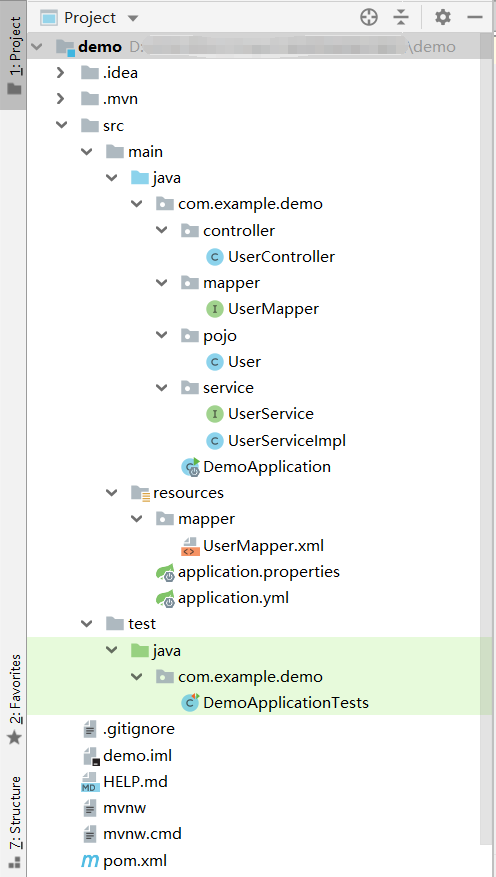The width and height of the screenshot is (496, 877).
Task: Collapse the resources folder
Action: coord(112,492)
